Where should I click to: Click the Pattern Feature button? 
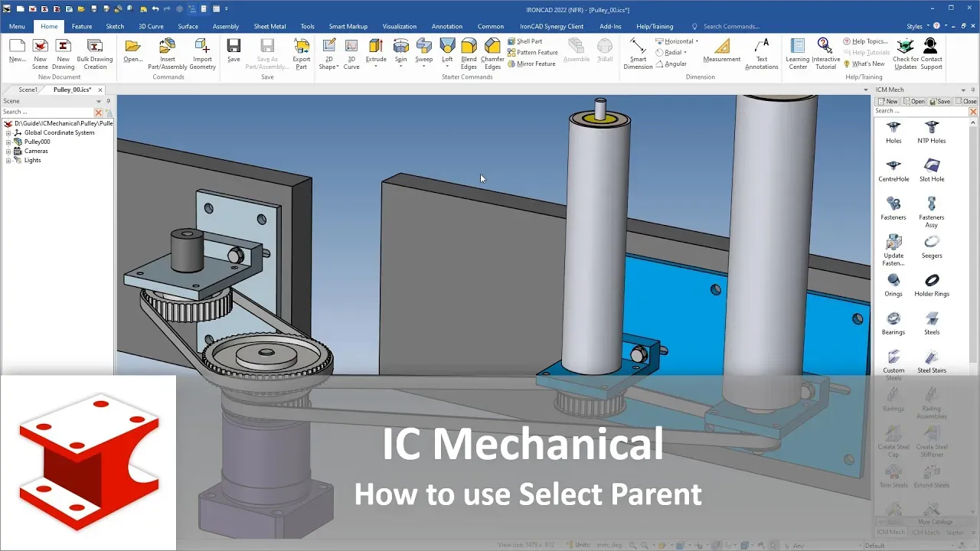point(532,53)
